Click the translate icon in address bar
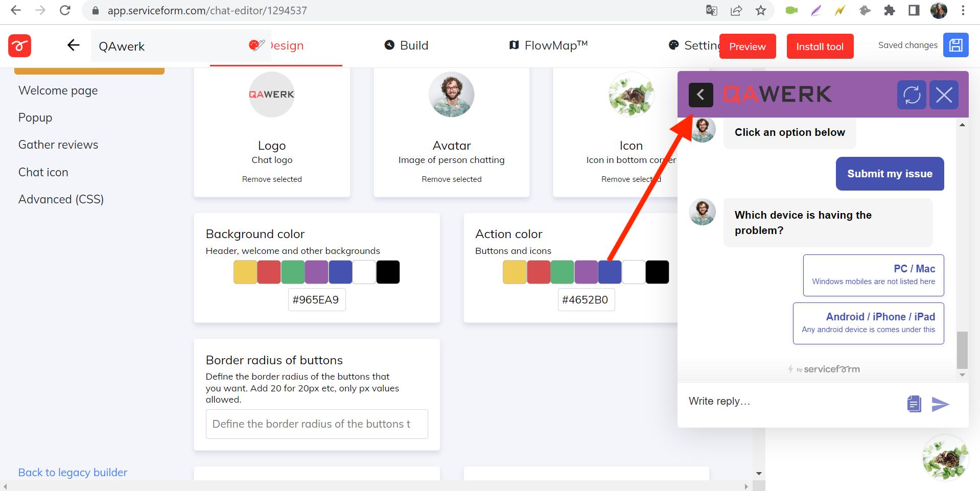The image size is (980, 491). (711, 10)
